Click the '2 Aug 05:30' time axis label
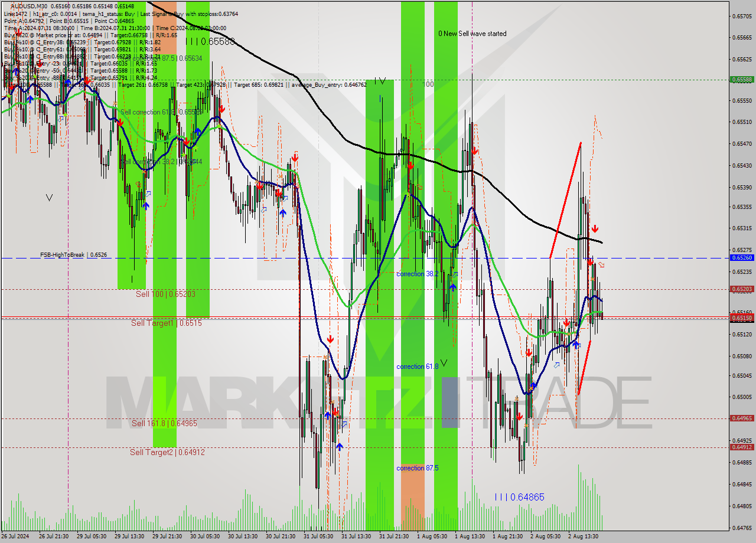Screen dimensions: 756x543 point(545,537)
